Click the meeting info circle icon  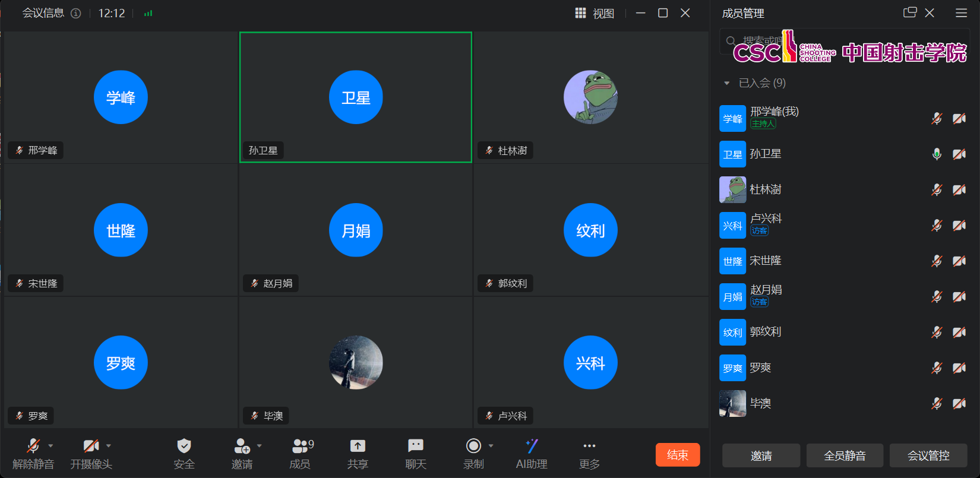coord(76,13)
